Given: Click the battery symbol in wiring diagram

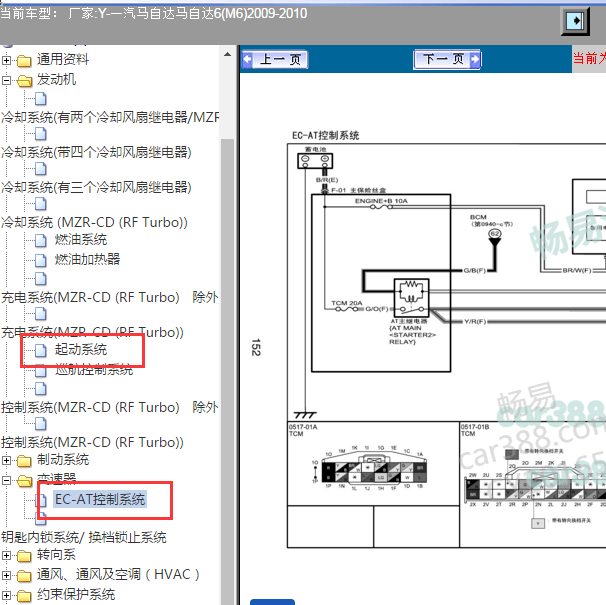Looking at the screenshot, I should (315, 161).
